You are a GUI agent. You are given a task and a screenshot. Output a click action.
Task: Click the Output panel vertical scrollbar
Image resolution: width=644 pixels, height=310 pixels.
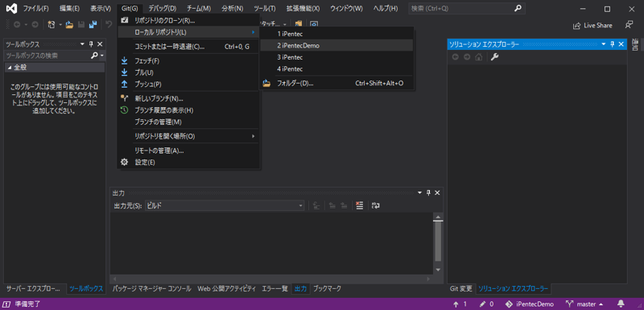point(438,244)
